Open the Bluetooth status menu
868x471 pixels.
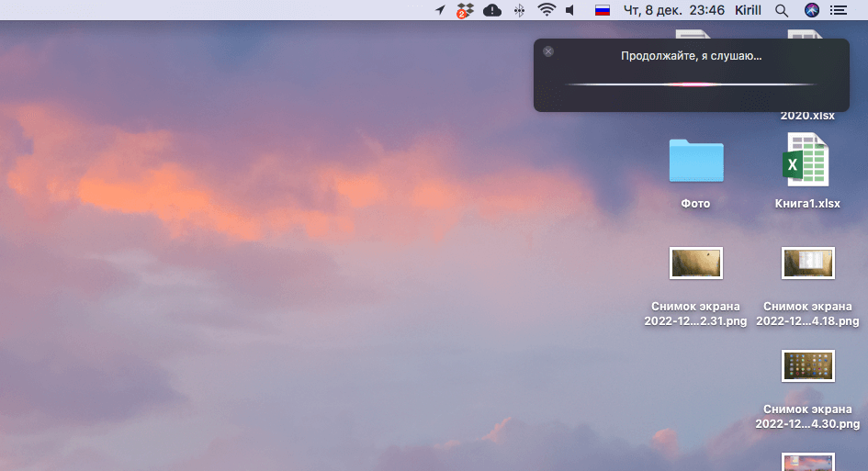point(519,10)
